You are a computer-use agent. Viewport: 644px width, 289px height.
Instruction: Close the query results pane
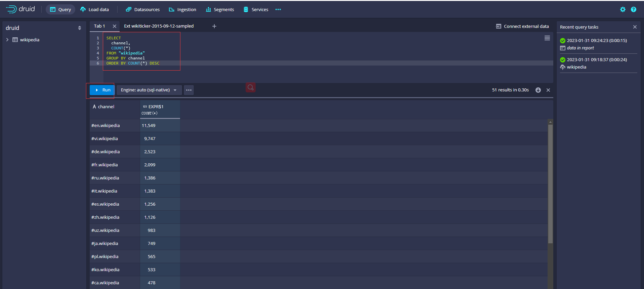coord(548,90)
